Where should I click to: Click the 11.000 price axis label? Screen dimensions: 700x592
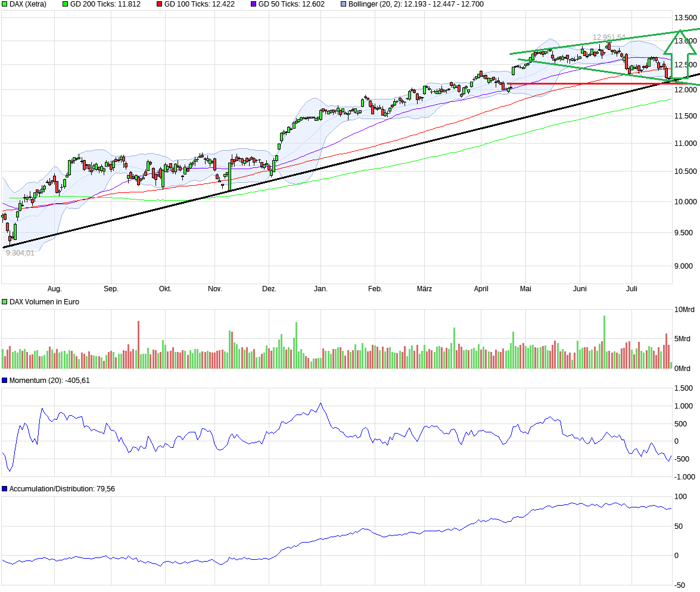pyautogui.click(x=685, y=144)
